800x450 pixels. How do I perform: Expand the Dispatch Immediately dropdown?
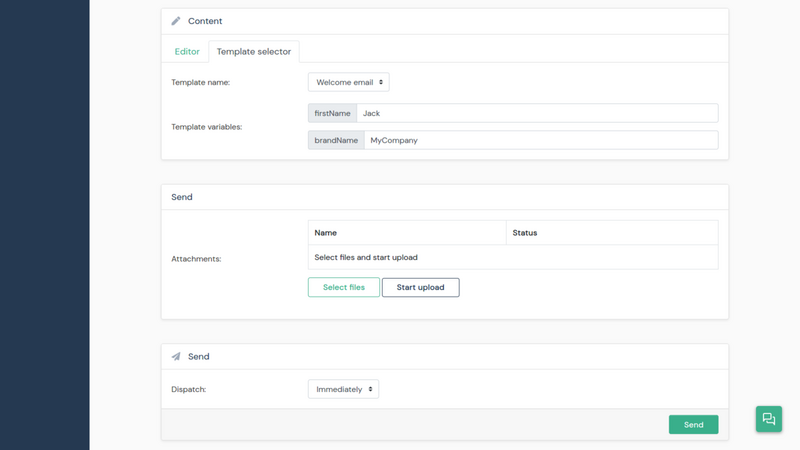[x=343, y=389]
